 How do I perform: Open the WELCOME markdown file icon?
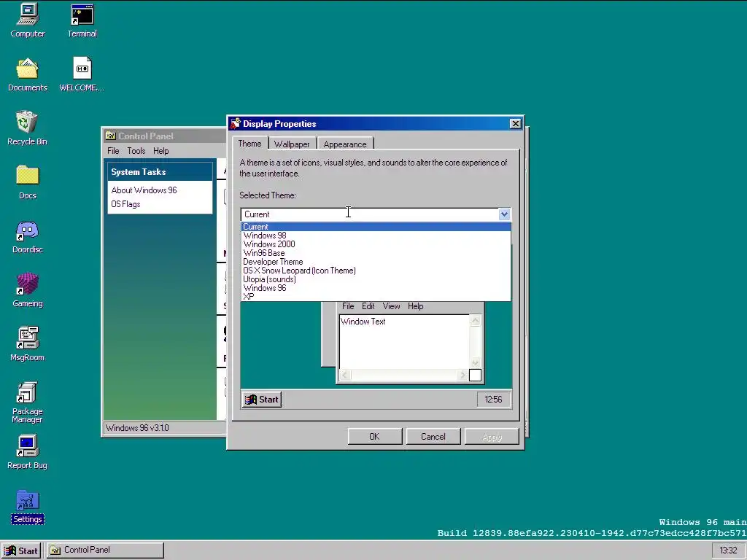click(x=82, y=74)
